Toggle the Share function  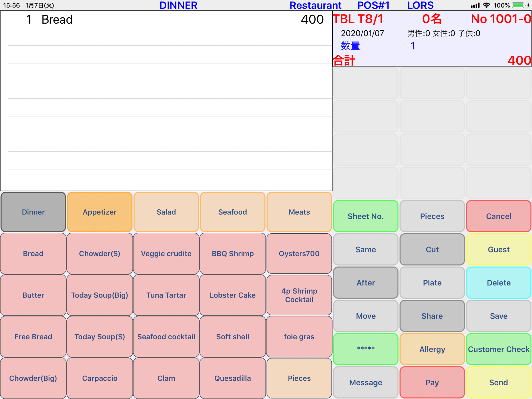[x=432, y=316]
